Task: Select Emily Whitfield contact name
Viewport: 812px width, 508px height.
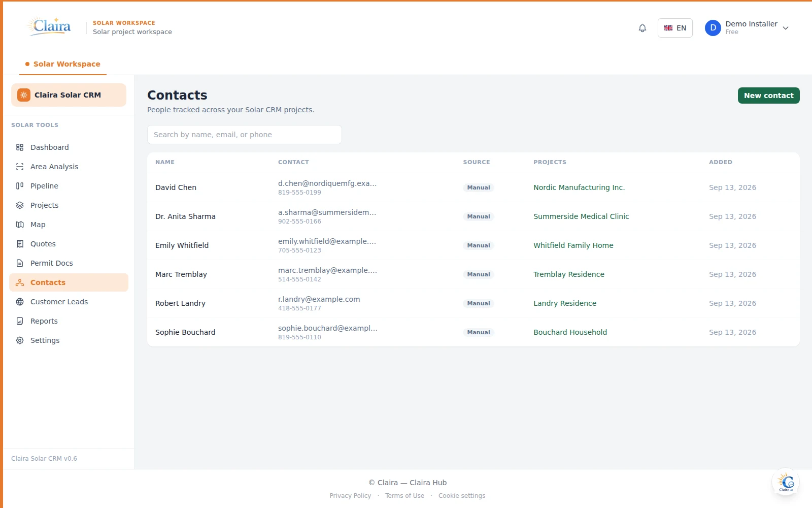Action: (x=182, y=245)
